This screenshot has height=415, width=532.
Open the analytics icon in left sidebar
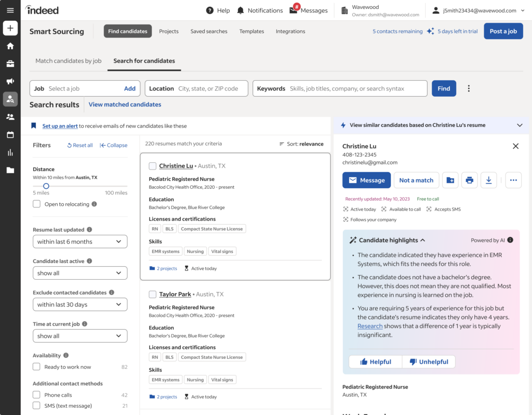10,152
